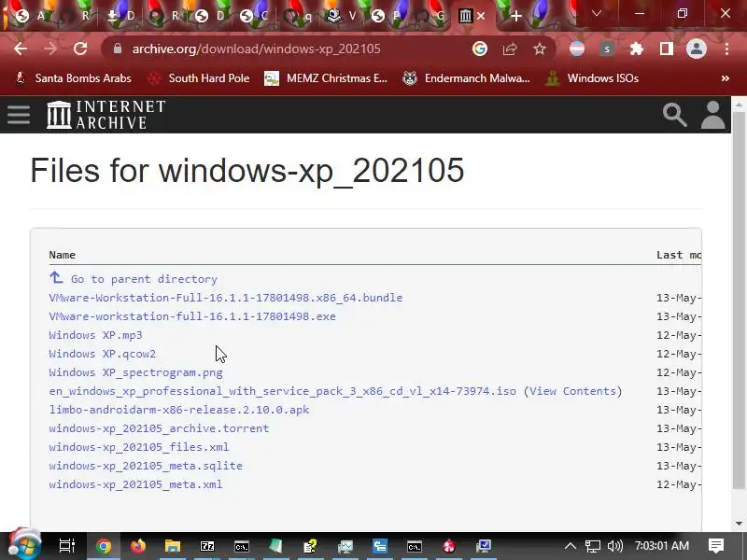This screenshot has height=560, width=747.
Task: Reload the archive.org page
Action: tap(80, 49)
